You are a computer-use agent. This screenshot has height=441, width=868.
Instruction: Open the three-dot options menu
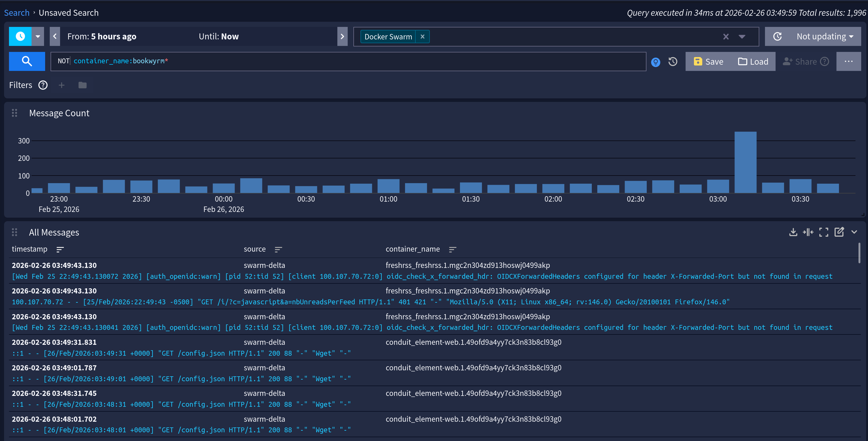point(849,61)
